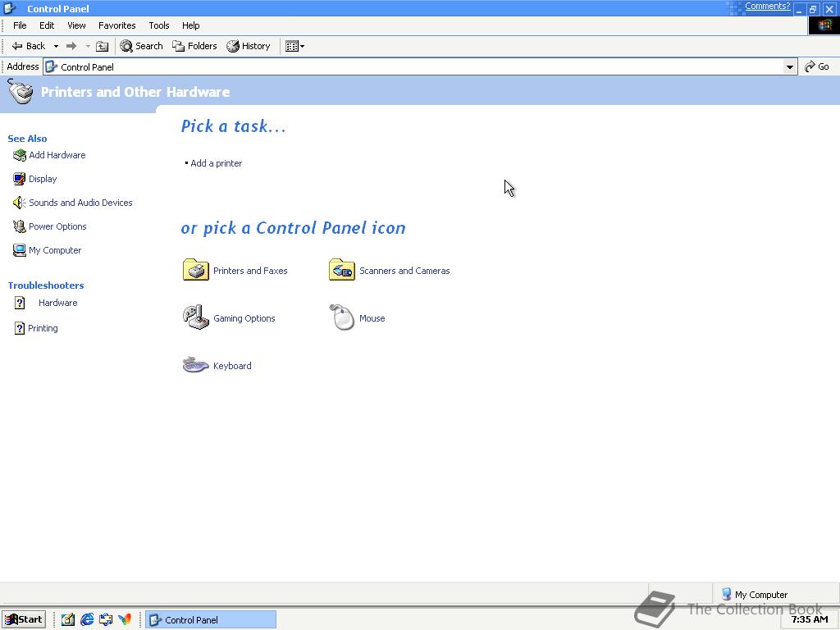Click the Control Panel taskbar button

click(x=211, y=619)
